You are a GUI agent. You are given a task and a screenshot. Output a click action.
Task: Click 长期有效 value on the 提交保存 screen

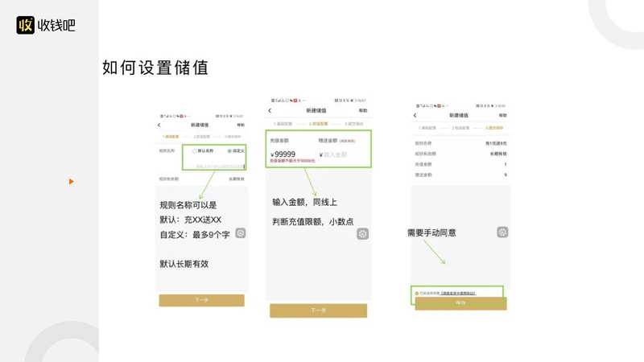pos(498,154)
